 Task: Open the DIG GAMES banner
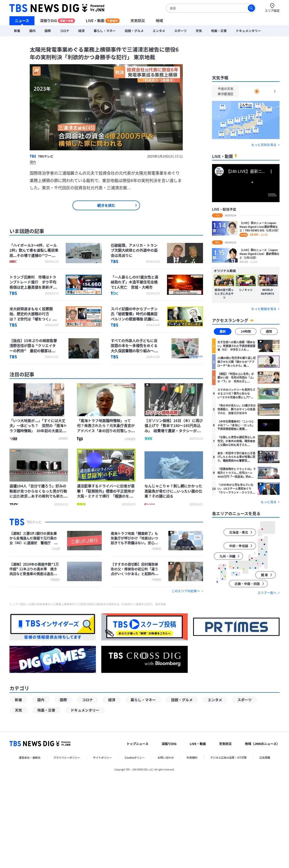point(52,659)
